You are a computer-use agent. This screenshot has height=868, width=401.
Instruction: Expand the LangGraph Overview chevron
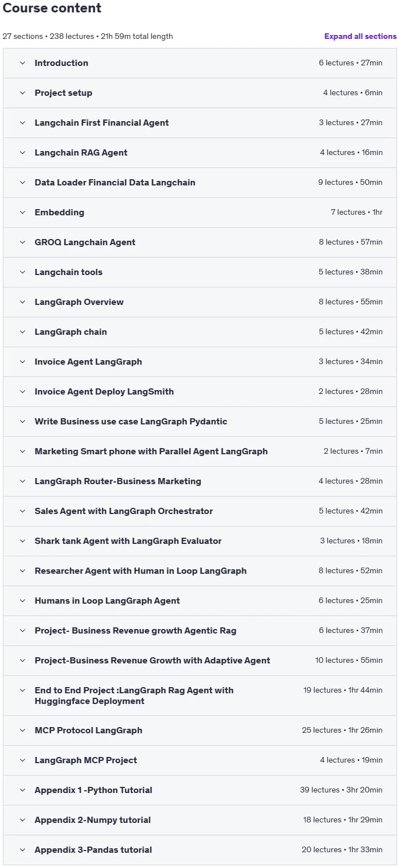click(23, 302)
